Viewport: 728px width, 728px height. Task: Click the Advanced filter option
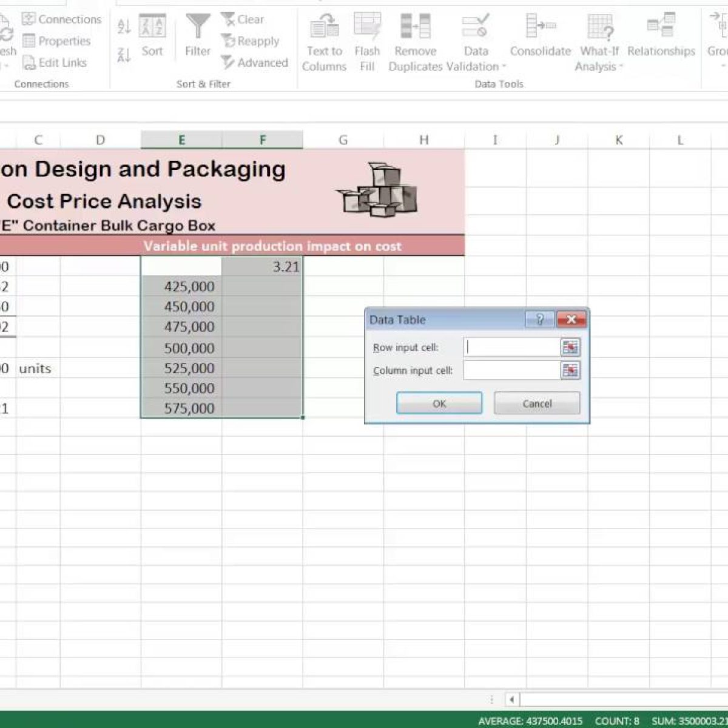pyautogui.click(x=254, y=62)
